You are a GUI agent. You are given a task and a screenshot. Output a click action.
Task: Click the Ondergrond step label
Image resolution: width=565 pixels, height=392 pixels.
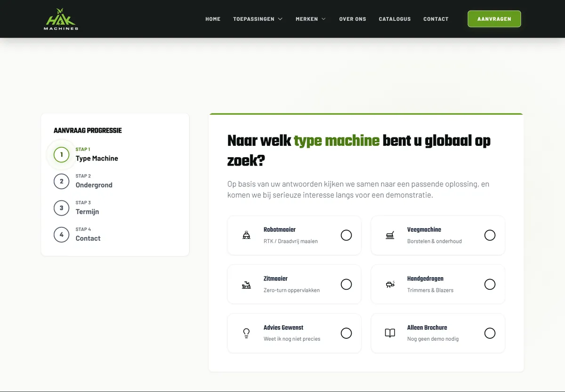click(x=94, y=185)
